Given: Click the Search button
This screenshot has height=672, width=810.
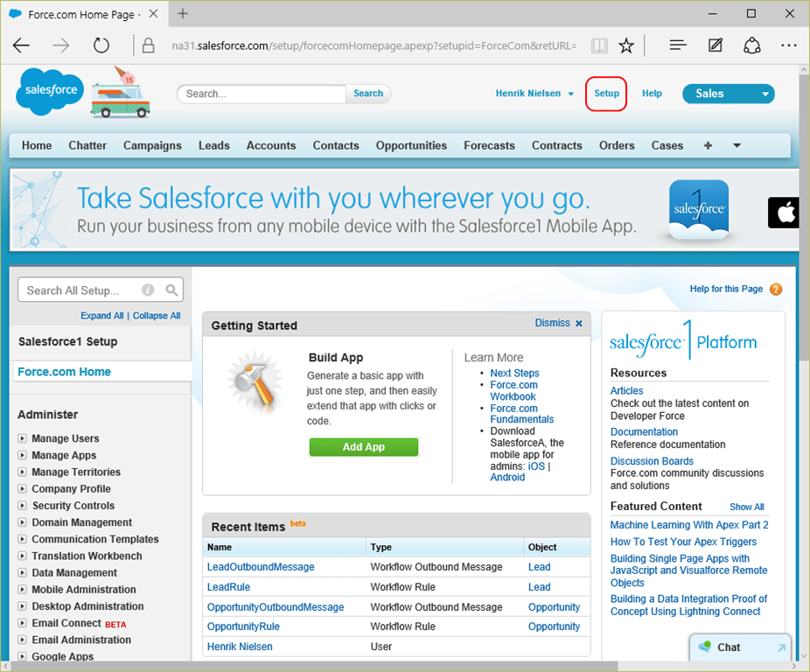Looking at the screenshot, I should (368, 94).
